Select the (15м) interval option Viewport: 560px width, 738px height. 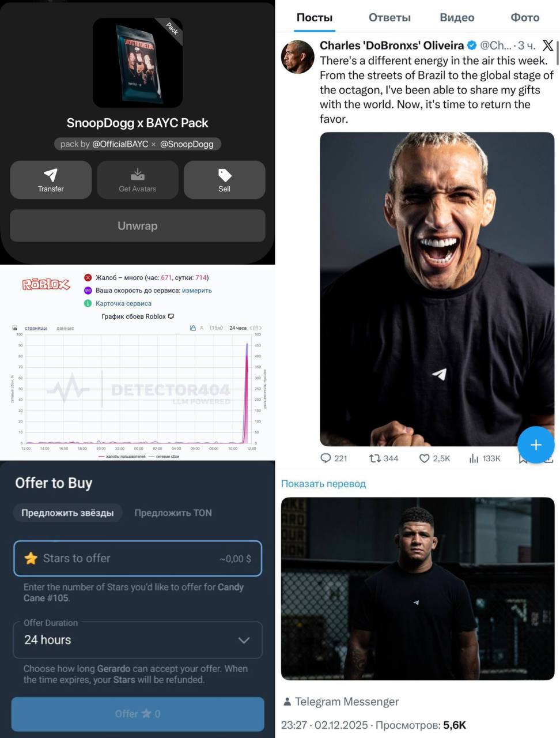[x=216, y=328]
